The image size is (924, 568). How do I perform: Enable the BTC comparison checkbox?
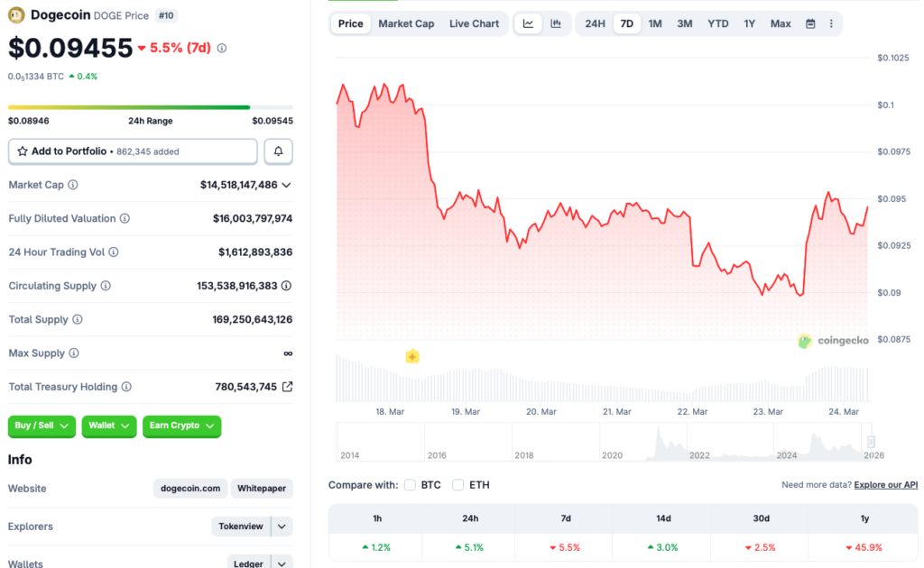pos(410,484)
